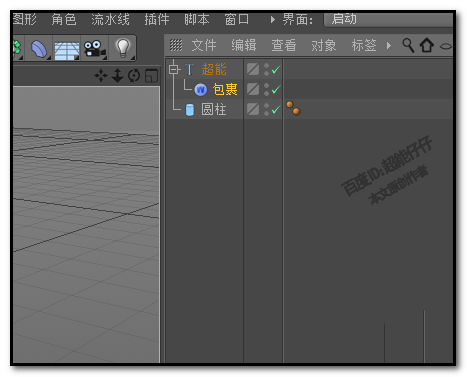Select the 包裹 object in tree
The image size is (467, 377).
pos(225,90)
